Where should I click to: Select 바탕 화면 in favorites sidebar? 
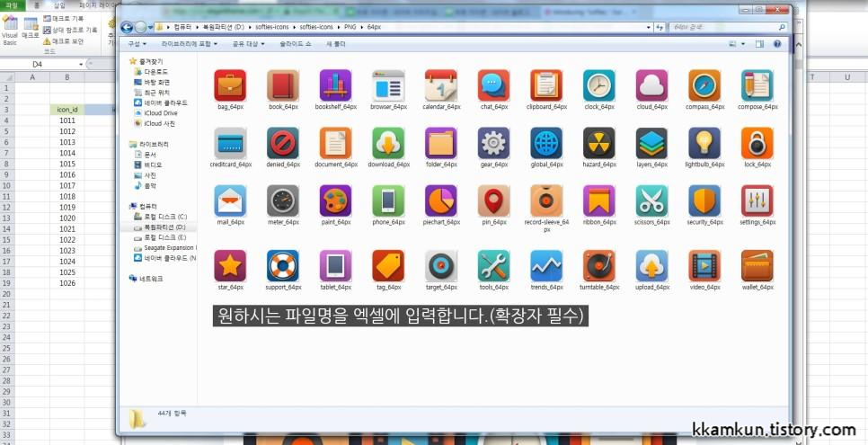[x=152, y=82]
